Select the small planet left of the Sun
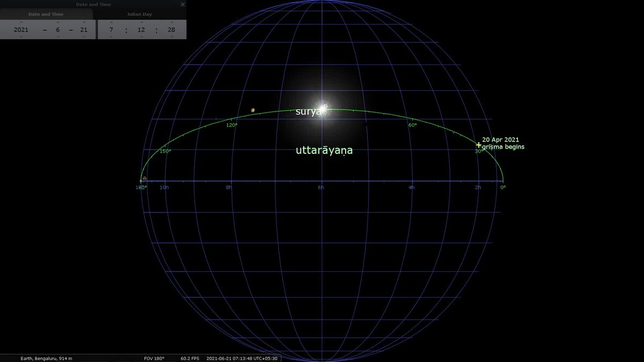This screenshot has height=362, width=644. pos(252,110)
